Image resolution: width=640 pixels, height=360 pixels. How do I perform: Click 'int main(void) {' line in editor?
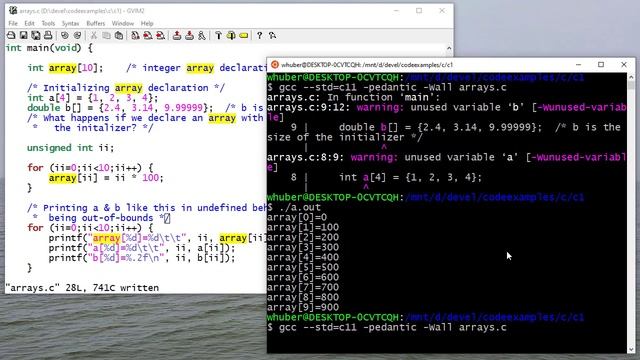(49, 48)
